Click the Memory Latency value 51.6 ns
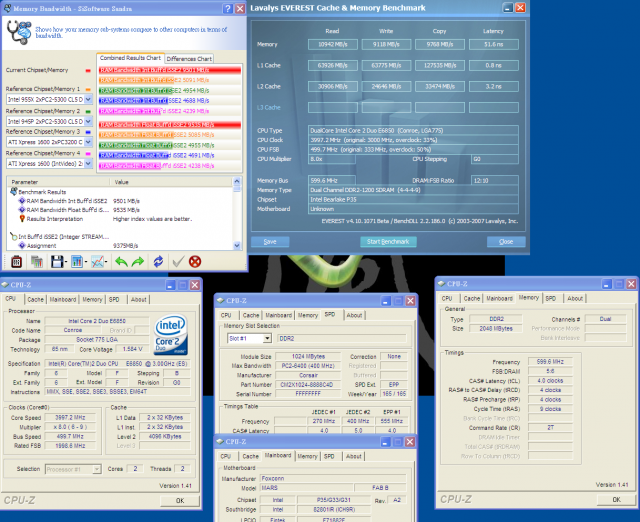The image size is (640, 522). pyautogui.click(x=494, y=44)
